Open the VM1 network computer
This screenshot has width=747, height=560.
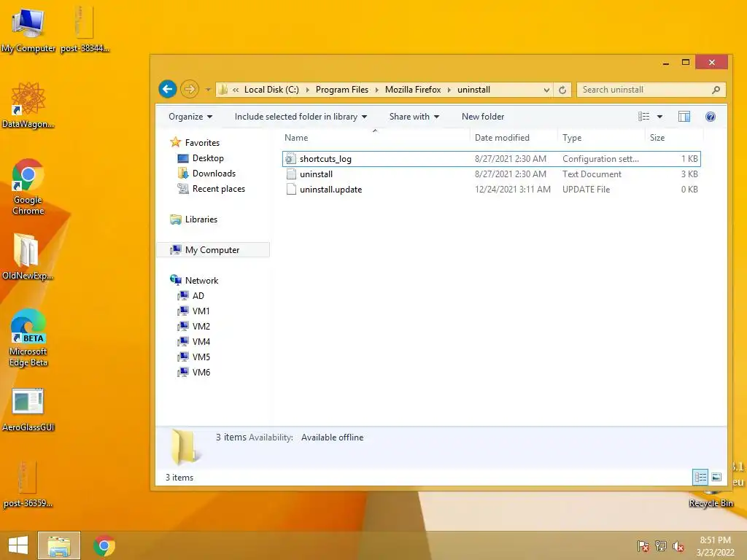click(x=193, y=311)
